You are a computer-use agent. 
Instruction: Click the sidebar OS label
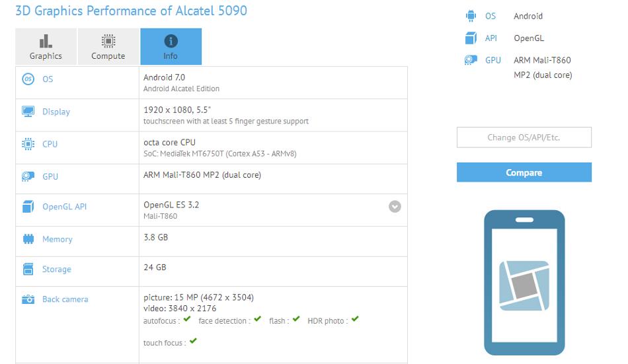coord(491,16)
